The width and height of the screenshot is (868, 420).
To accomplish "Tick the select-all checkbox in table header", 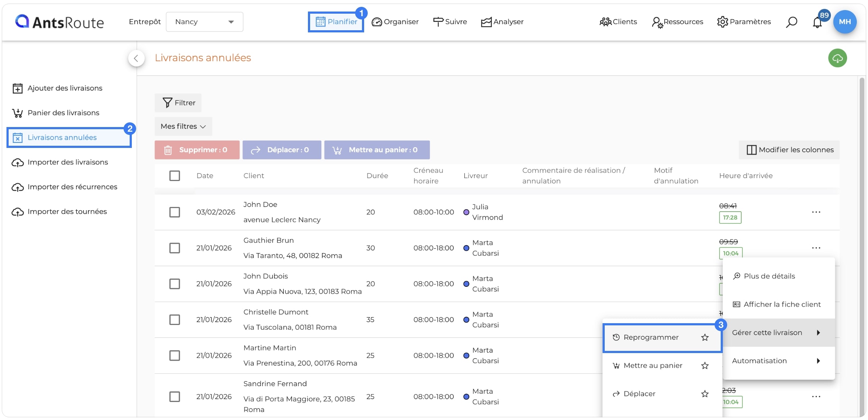I will tap(175, 176).
